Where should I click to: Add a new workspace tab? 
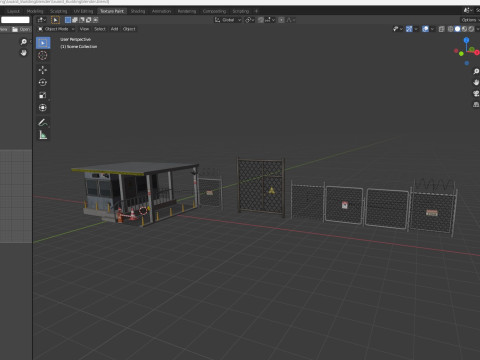click(256, 11)
